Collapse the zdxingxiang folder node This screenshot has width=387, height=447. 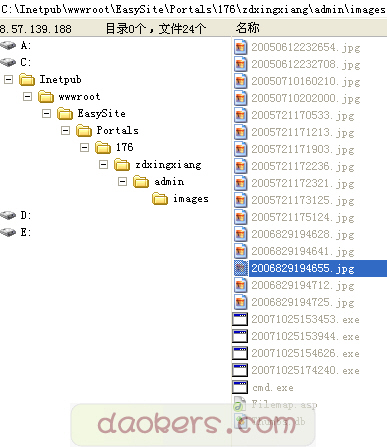(x=104, y=165)
